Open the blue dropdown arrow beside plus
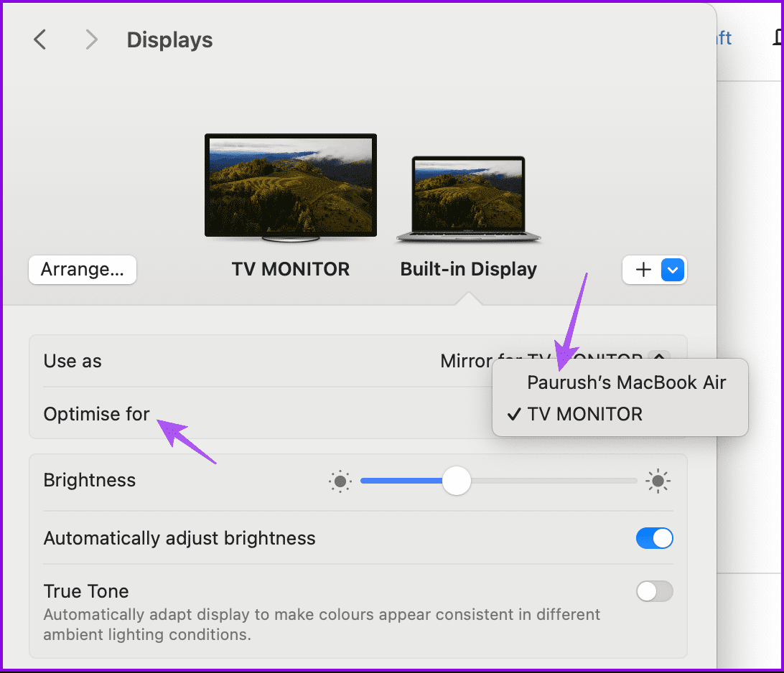Viewport: 784px width, 673px height. [x=673, y=270]
